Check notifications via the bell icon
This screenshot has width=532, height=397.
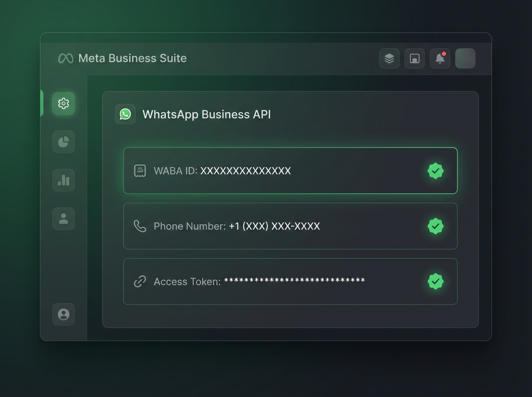click(x=440, y=58)
